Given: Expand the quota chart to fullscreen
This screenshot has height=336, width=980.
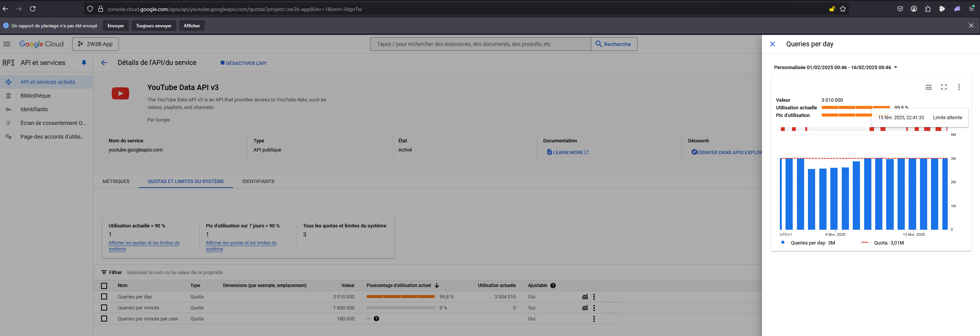Looking at the screenshot, I should point(944,87).
